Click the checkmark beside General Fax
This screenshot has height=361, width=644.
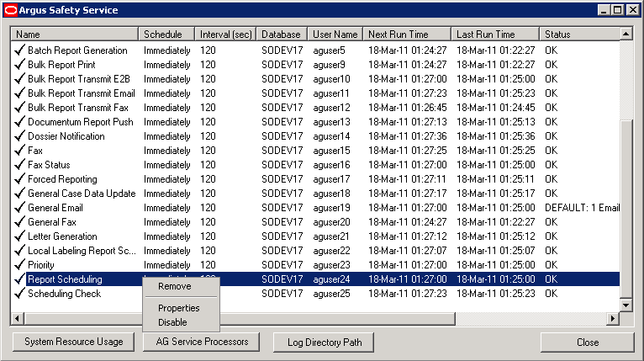coord(19,222)
